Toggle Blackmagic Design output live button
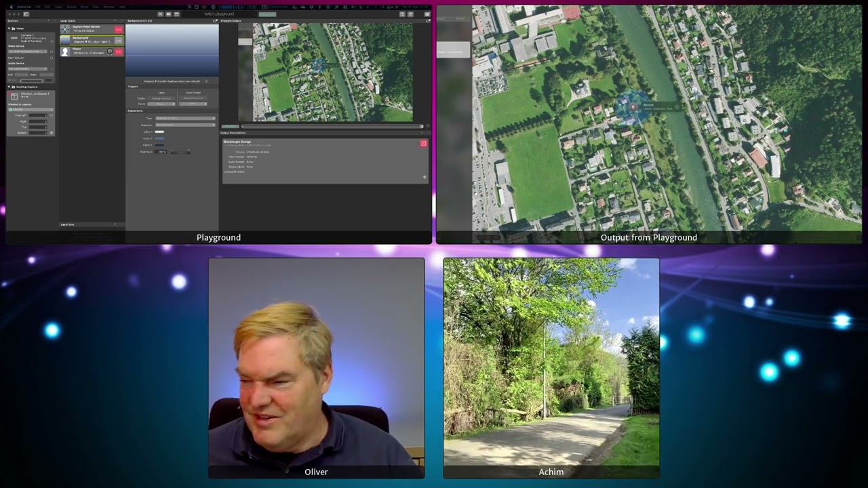This screenshot has height=488, width=868. pos(424,143)
